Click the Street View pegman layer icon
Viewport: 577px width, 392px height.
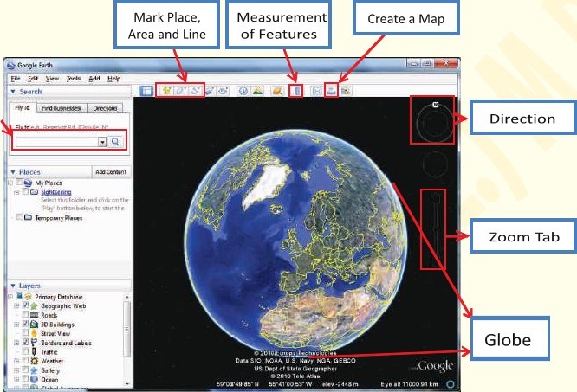pyautogui.click(x=34, y=333)
